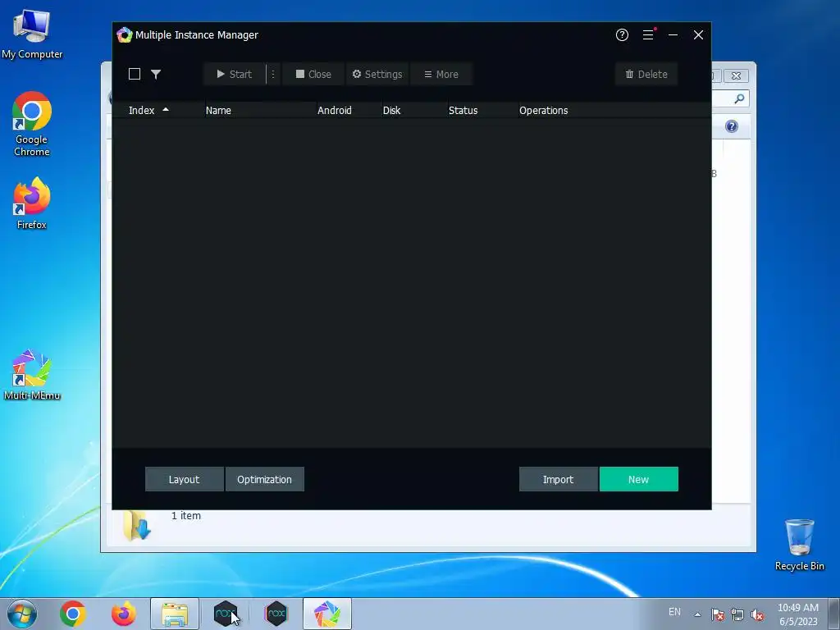Click the Android column header
Screen dimensions: 840x630
[x=335, y=111]
